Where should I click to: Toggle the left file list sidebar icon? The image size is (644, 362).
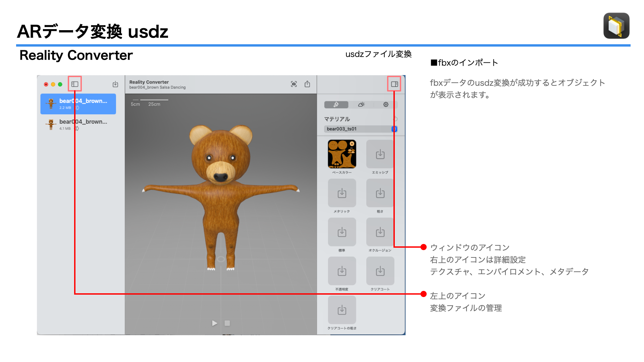[x=75, y=84]
